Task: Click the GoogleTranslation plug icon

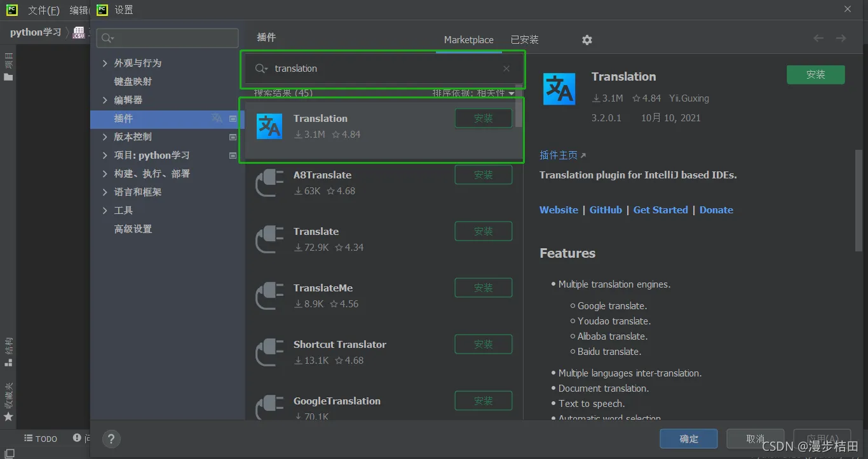Action: click(269, 408)
